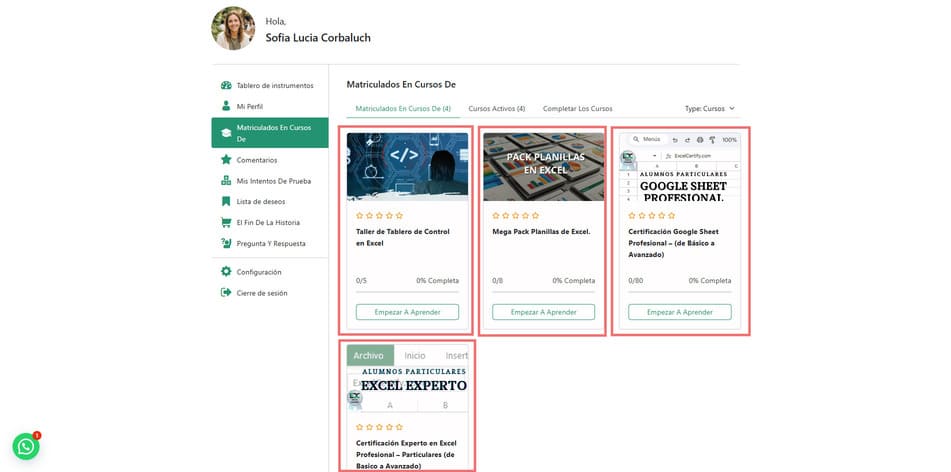Click the Tablero de instrumentos dashboard icon
Image resolution: width=951 pixels, height=472 pixels.
[226, 86]
